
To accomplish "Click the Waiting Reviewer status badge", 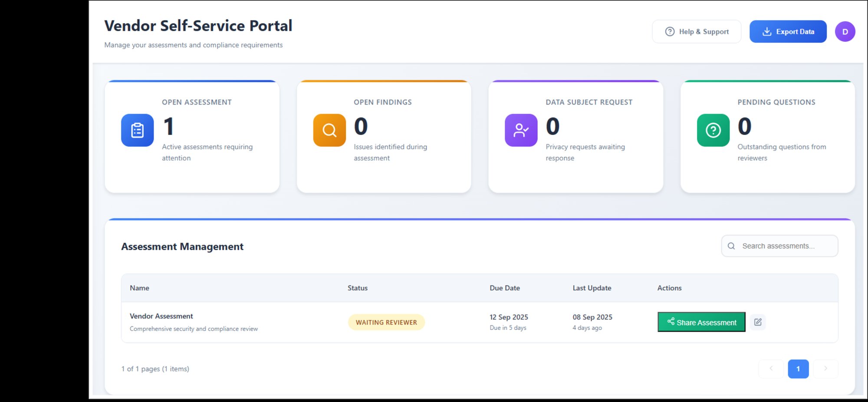I will [386, 322].
